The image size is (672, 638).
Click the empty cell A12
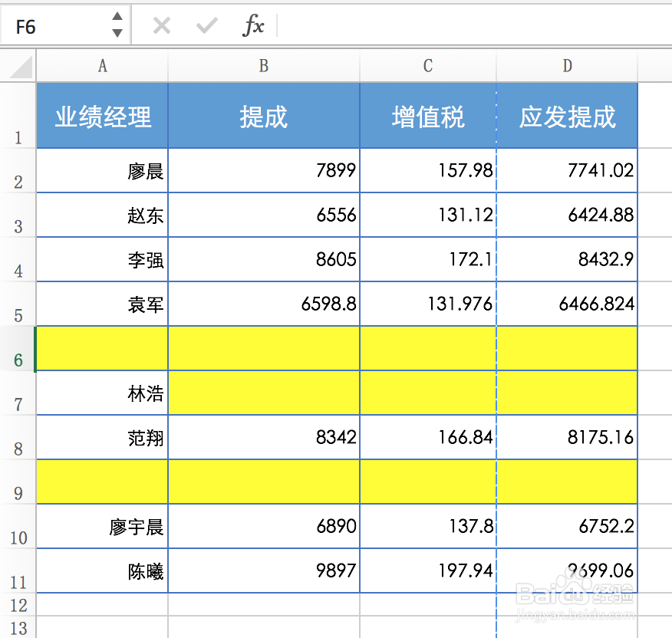102,605
